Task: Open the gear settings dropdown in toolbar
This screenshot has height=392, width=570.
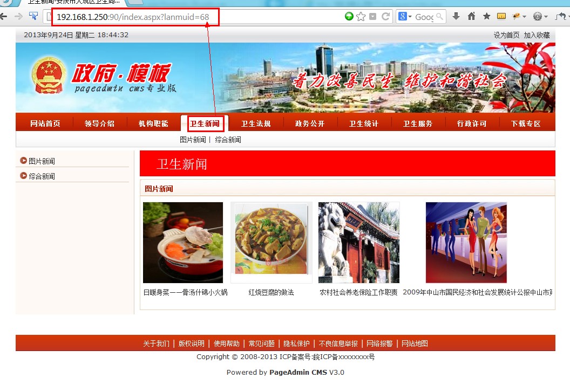Action: tap(538, 17)
